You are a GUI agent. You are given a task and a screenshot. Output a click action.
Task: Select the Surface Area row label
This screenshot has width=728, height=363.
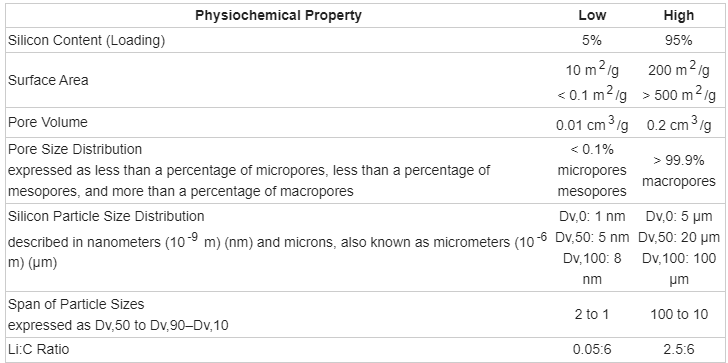click(48, 80)
